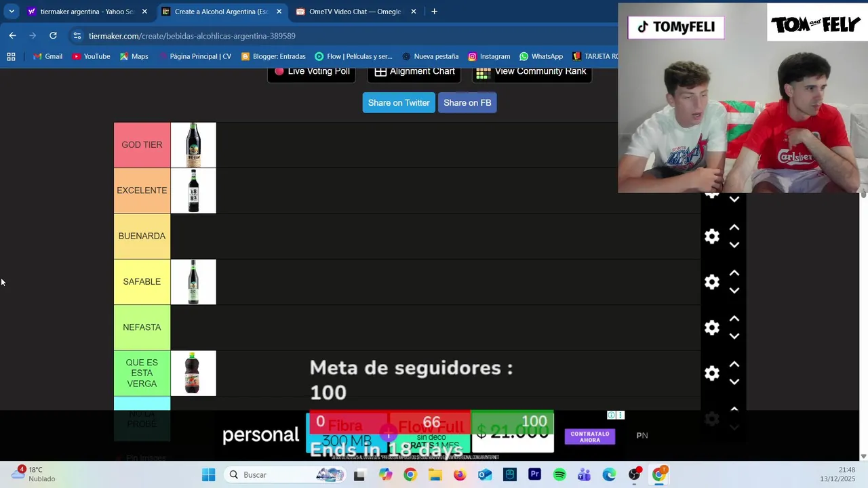868x488 pixels.
Task: Select the bottle image in GOD TIER
Action: (193, 145)
